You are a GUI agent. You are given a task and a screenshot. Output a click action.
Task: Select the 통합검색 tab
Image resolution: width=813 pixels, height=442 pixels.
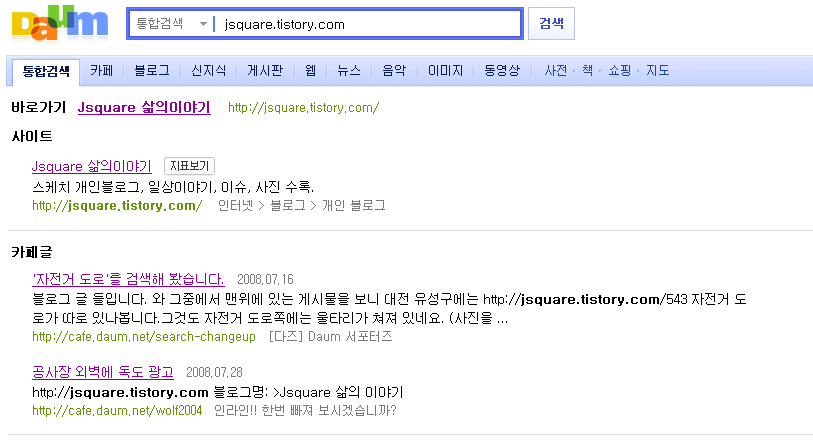point(46,71)
